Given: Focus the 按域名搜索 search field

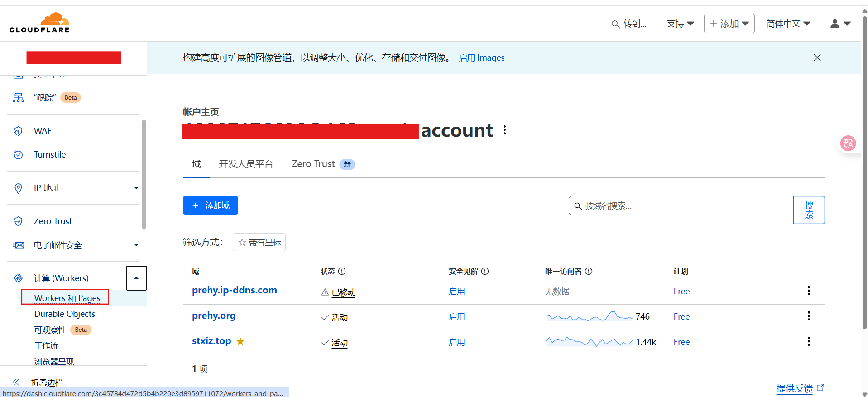Looking at the screenshot, I should coord(681,206).
